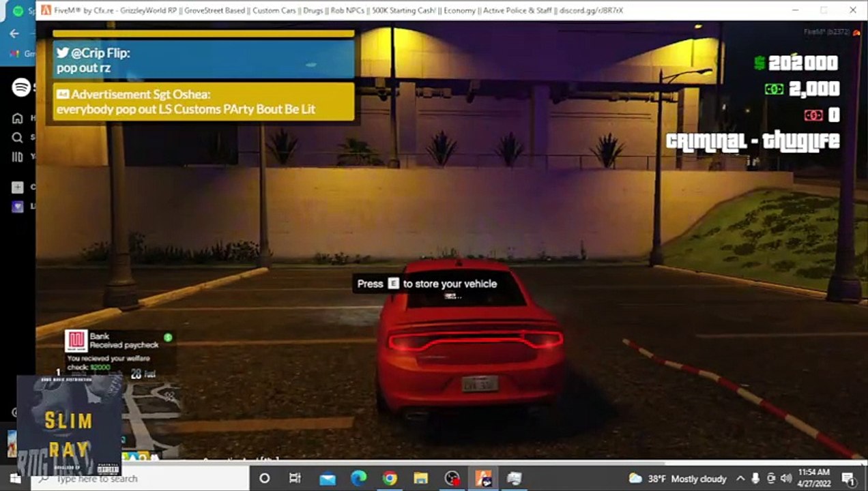This screenshot has height=491, width=868.
Task: Open Spotify Search magnifier in sidebar
Action: [18, 137]
